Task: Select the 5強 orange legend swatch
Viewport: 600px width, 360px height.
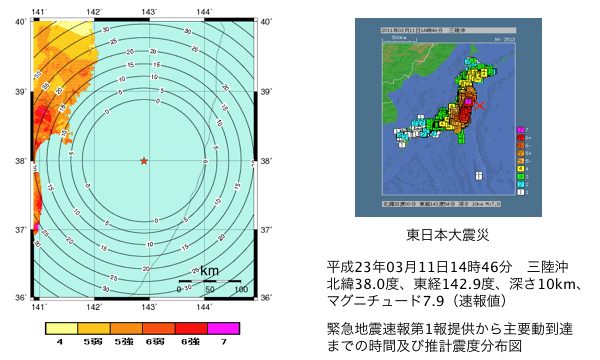Action: pos(126,328)
